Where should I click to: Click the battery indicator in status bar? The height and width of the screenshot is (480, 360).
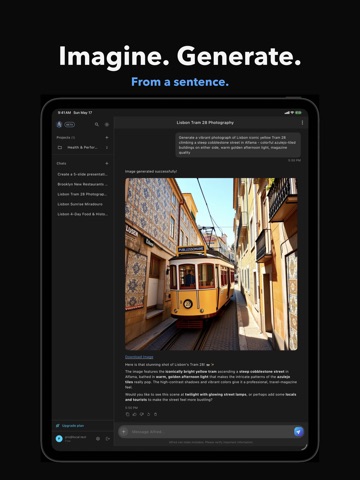click(x=298, y=113)
